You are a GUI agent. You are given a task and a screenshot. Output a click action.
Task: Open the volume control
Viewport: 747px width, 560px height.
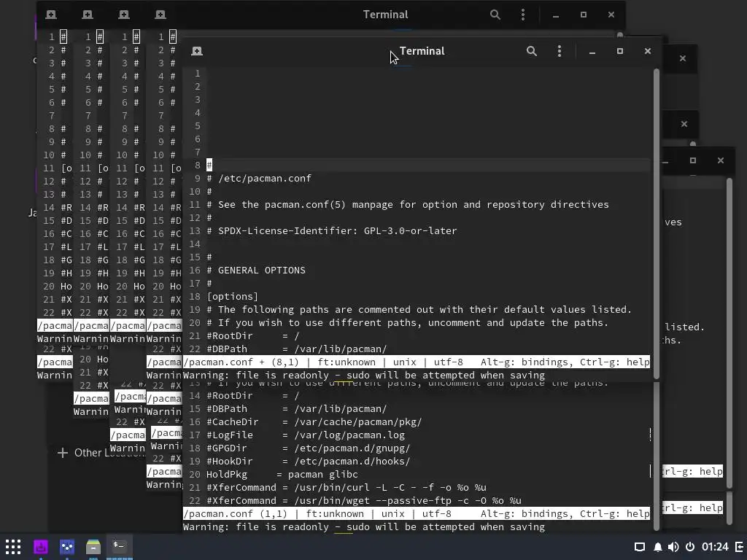(673, 547)
